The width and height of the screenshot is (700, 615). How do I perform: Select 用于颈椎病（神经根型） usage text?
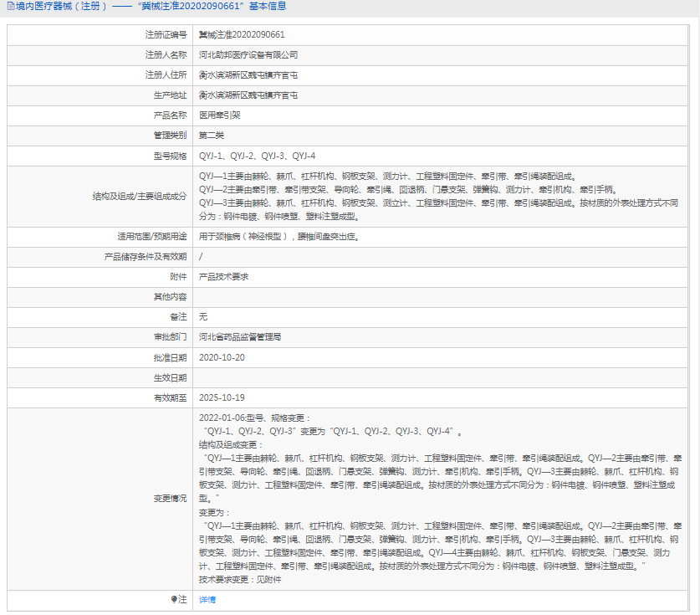pyautogui.click(x=243, y=237)
